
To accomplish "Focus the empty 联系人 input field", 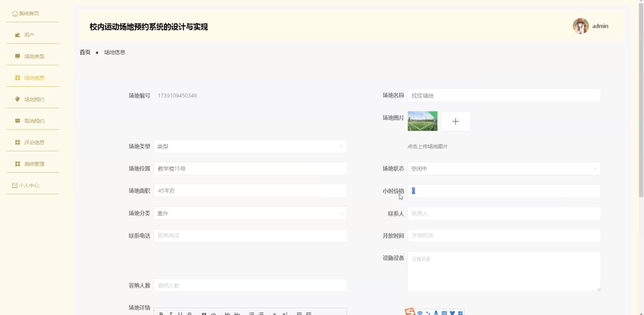I will pyautogui.click(x=504, y=213).
